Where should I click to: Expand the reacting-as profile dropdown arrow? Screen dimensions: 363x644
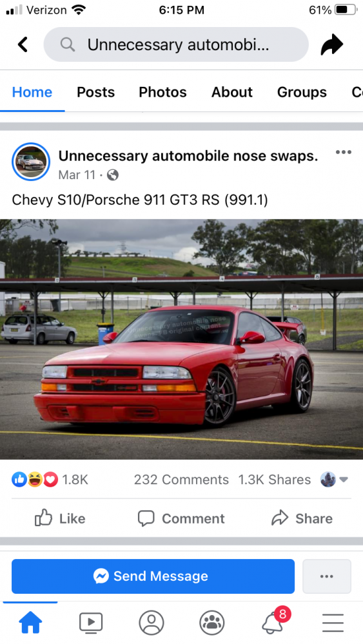[344, 479]
